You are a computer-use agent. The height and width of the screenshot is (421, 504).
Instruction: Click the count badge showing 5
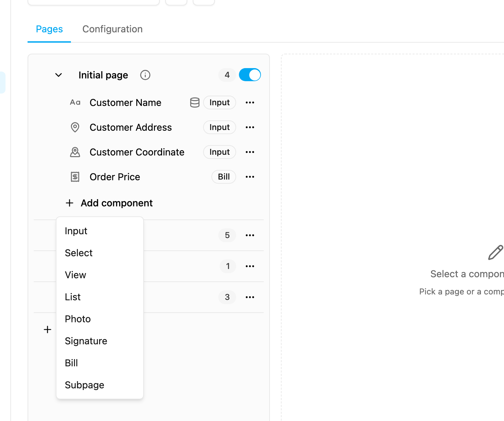click(x=227, y=235)
